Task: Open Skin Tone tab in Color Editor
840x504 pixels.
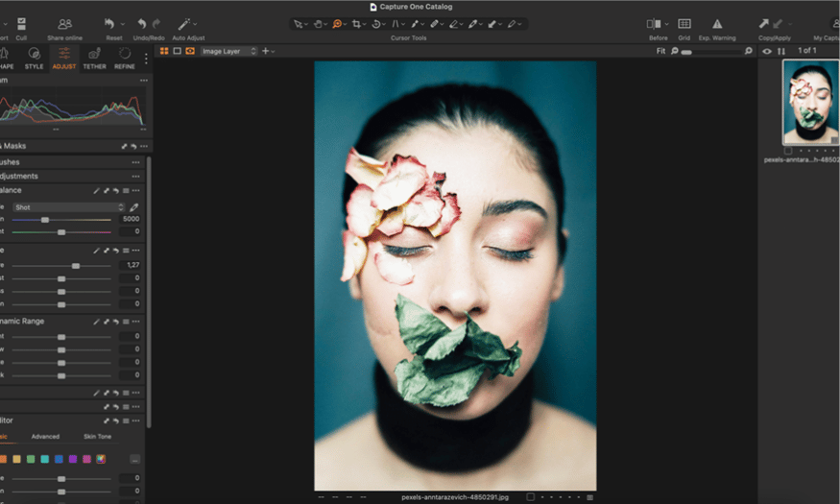Action: pyautogui.click(x=98, y=437)
